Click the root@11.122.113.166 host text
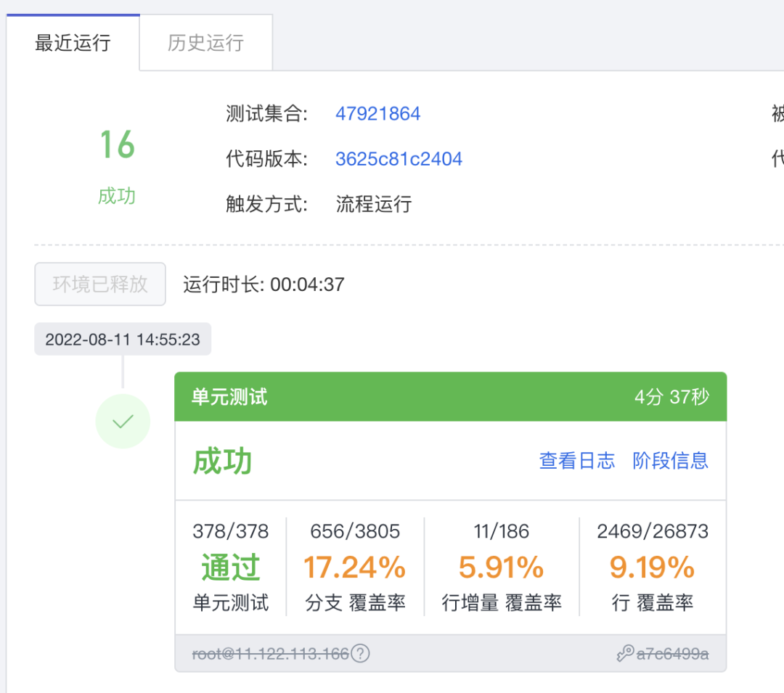The image size is (784, 693). coord(271,654)
